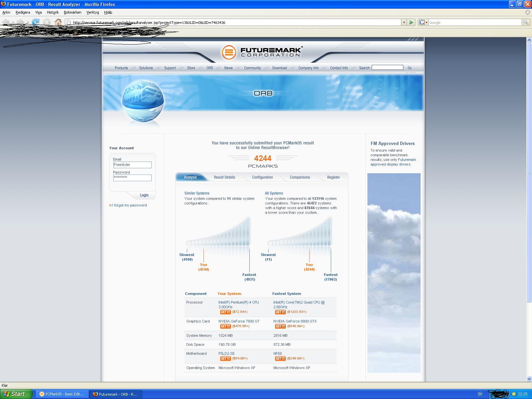This screenshot has height=399, width=532.
Task: Open the Company Info nav link
Action: point(309,68)
